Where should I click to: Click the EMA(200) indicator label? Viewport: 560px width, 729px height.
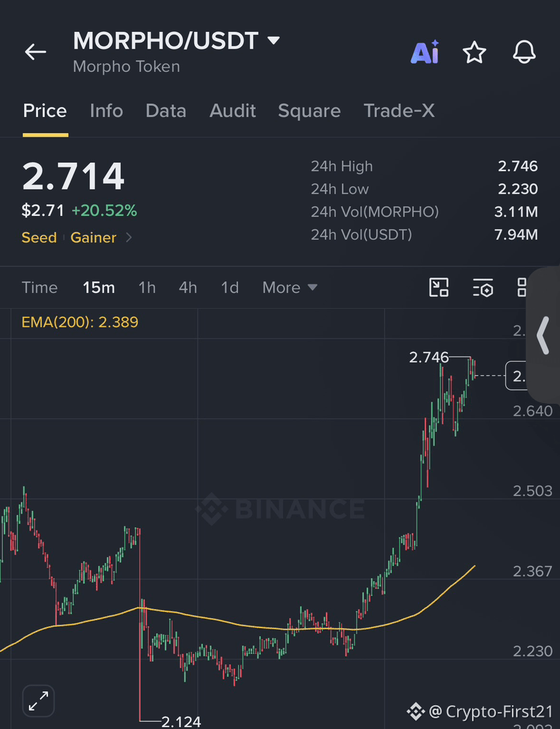tap(80, 322)
